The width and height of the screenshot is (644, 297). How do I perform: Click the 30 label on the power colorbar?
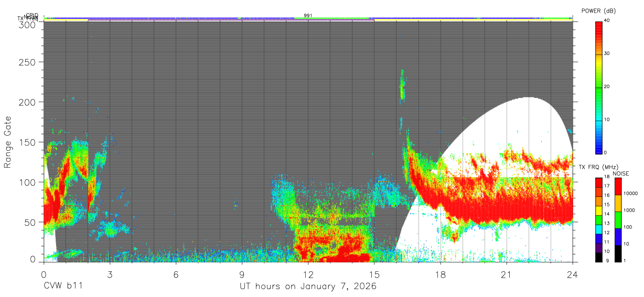(x=607, y=53)
